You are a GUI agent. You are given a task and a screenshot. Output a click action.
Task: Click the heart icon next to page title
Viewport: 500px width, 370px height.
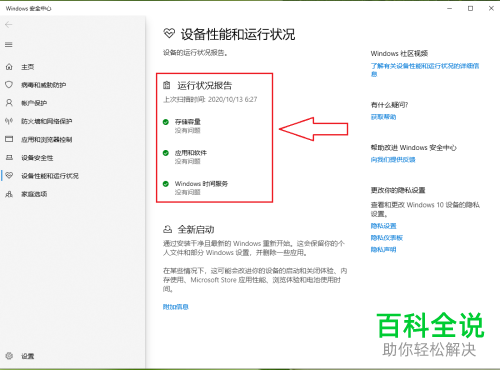point(169,33)
